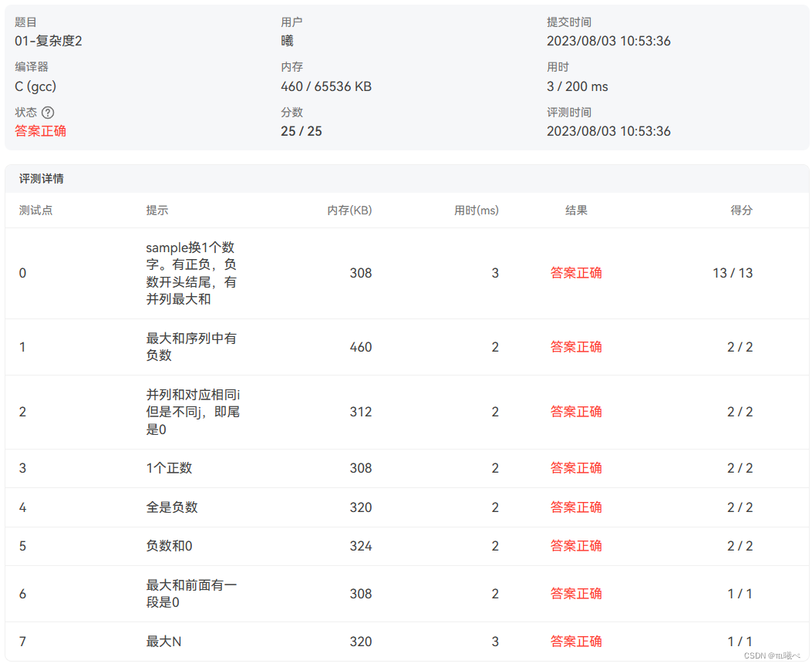Click the 得分 column header

pyautogui.click(x=741, y=210)
